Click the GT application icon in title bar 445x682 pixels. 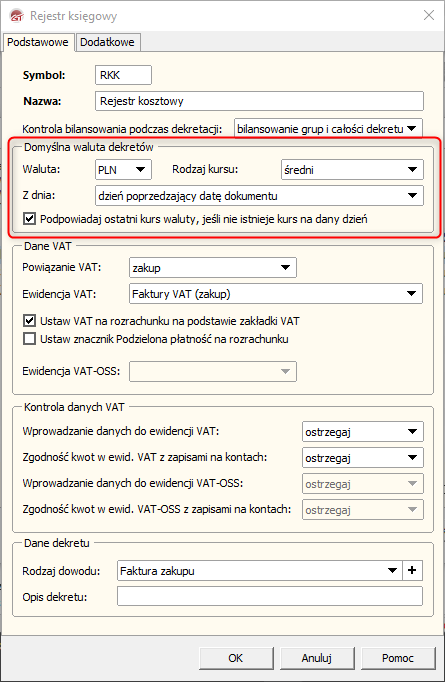point(17,16)
